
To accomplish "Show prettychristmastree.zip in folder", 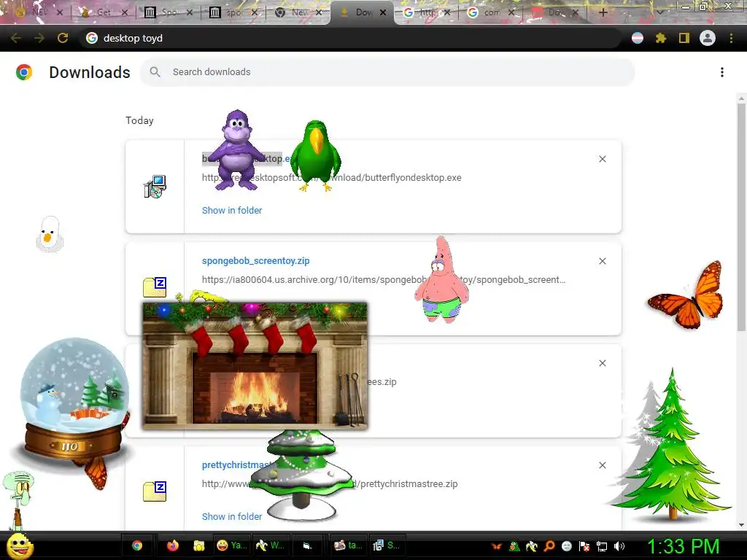I will (x=232, y=517).
